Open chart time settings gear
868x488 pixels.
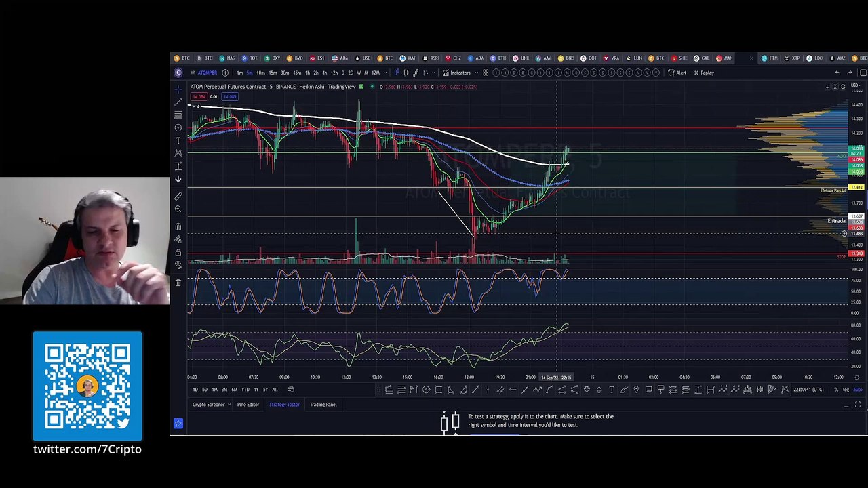[x=857, y=378]
